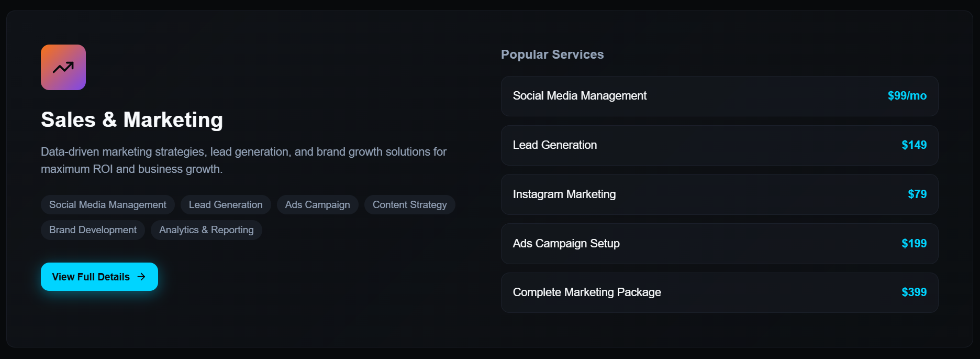Select the Social Media Management tag
The height and width of the screenshot is (359, 980).
(x=107, y=204)
